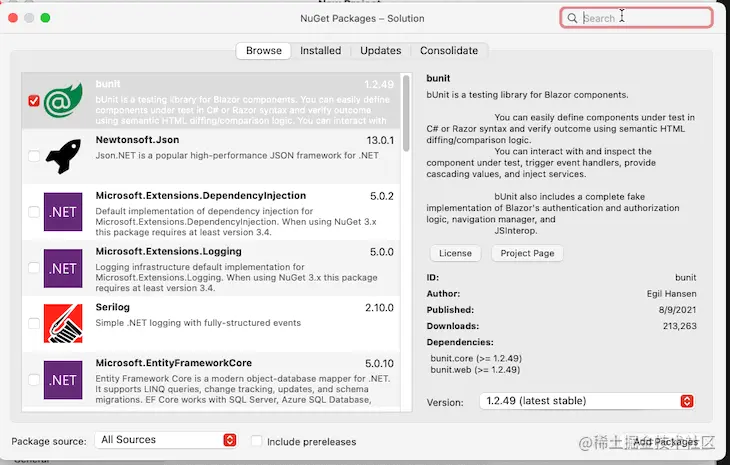Switch to the Browse tab
This screenshot has width=730, height=465.
264,50
